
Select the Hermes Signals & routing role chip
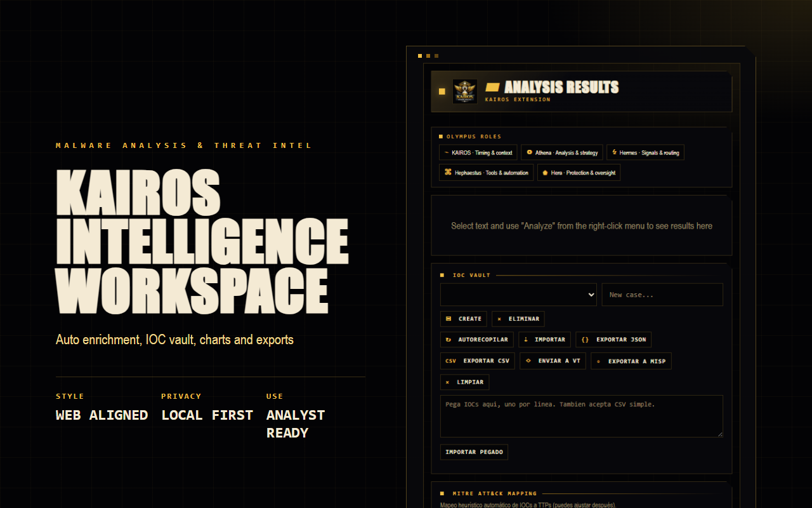(x=645, y=152)
